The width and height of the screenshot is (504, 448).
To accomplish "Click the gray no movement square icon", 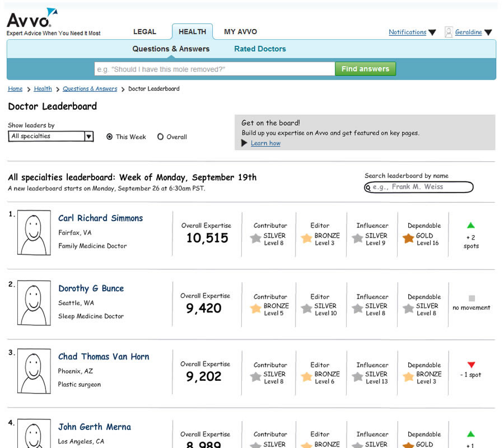I will pos(472,298).
